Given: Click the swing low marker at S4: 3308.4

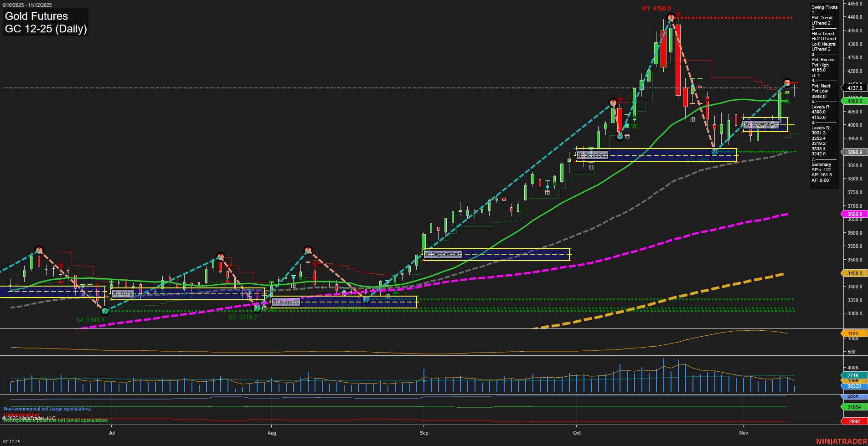Looking at the screenshot, I should [104, 312].
